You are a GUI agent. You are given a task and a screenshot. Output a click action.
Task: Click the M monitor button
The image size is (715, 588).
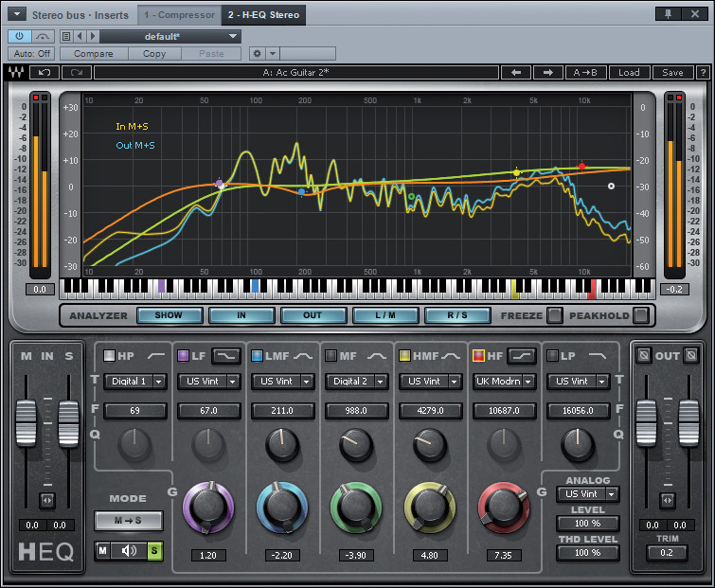click(x=103, y=551)
